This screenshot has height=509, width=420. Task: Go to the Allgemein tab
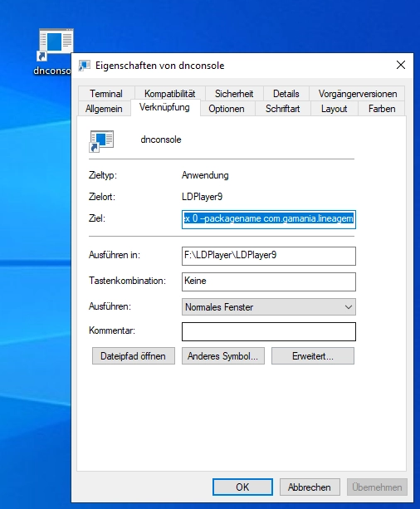[104, 109]
